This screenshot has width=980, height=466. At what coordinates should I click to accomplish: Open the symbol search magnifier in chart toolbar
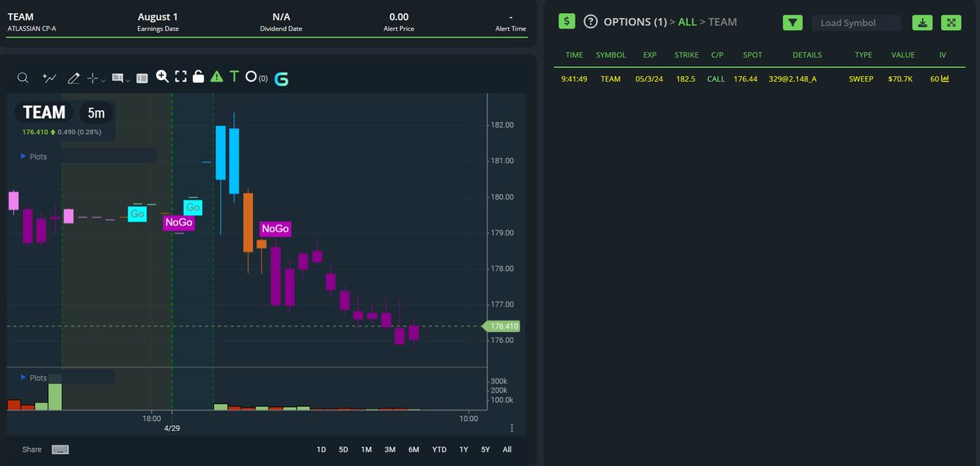(x=23, y=78)
